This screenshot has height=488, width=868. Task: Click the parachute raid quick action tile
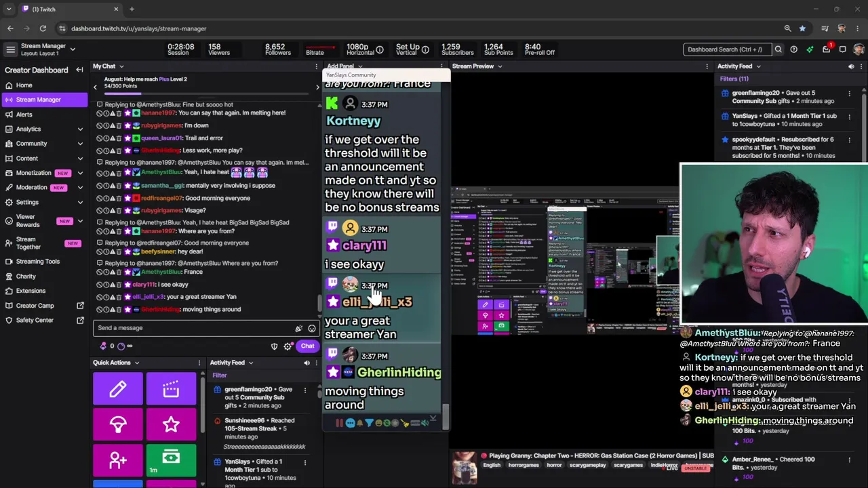point(118,424)
